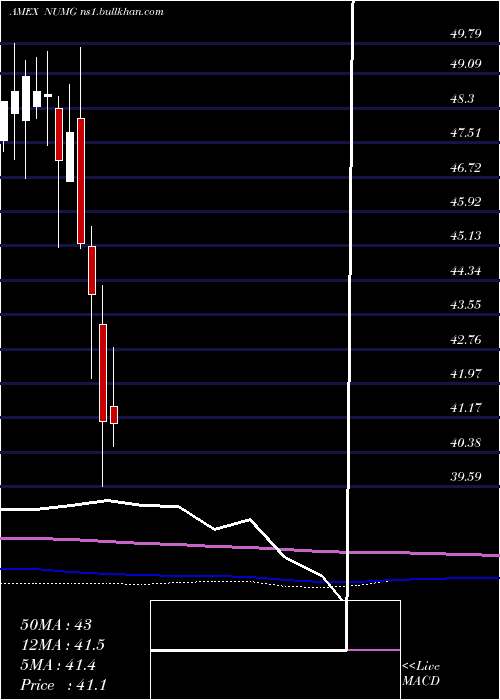
Task: Click the tall red candlestick body spanning 48 to 45
Action: (x=81, y=181)
